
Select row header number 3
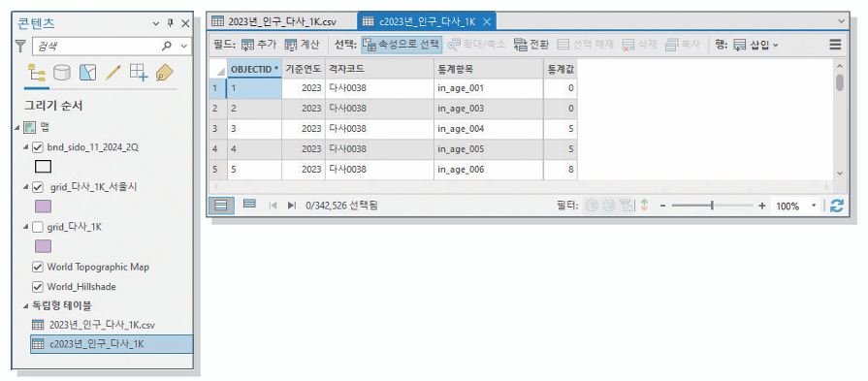(218, 129)
